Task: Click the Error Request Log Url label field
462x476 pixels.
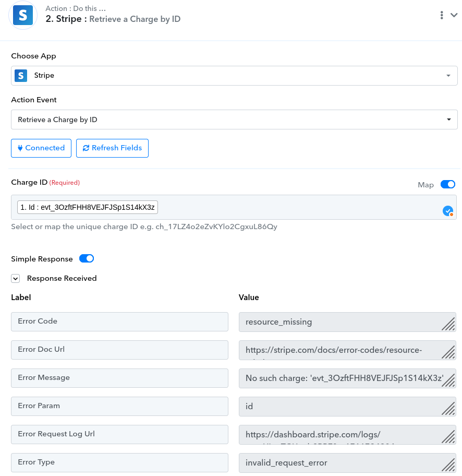Action: click(119, 434)
